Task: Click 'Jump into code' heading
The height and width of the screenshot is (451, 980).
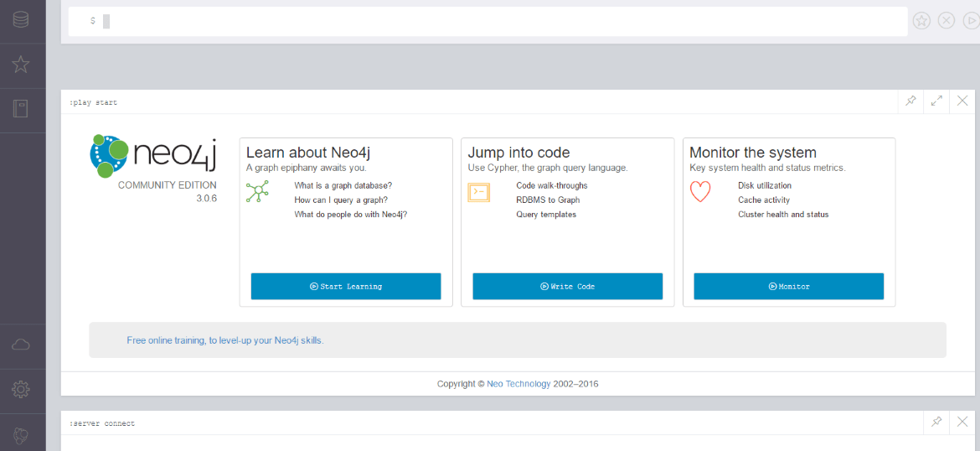Action: (518, 153)
